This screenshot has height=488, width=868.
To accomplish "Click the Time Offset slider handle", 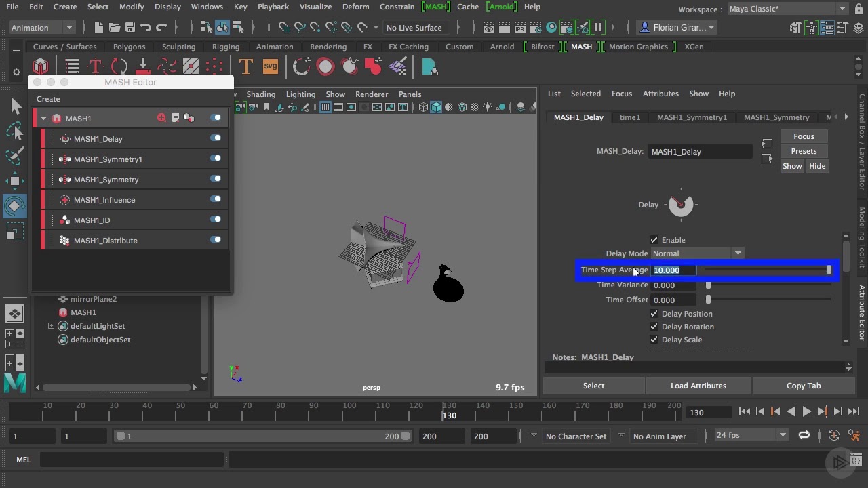I will coord(708,300).
